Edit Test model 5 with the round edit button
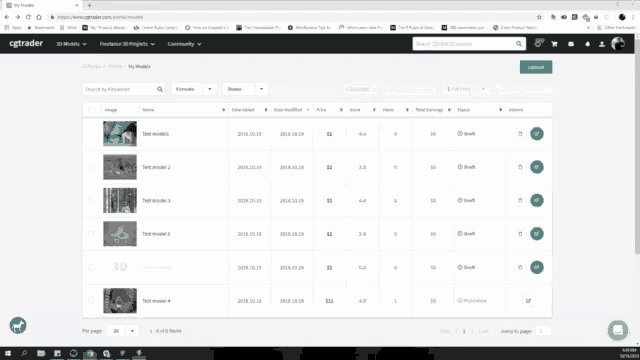 tap(537, 233)
